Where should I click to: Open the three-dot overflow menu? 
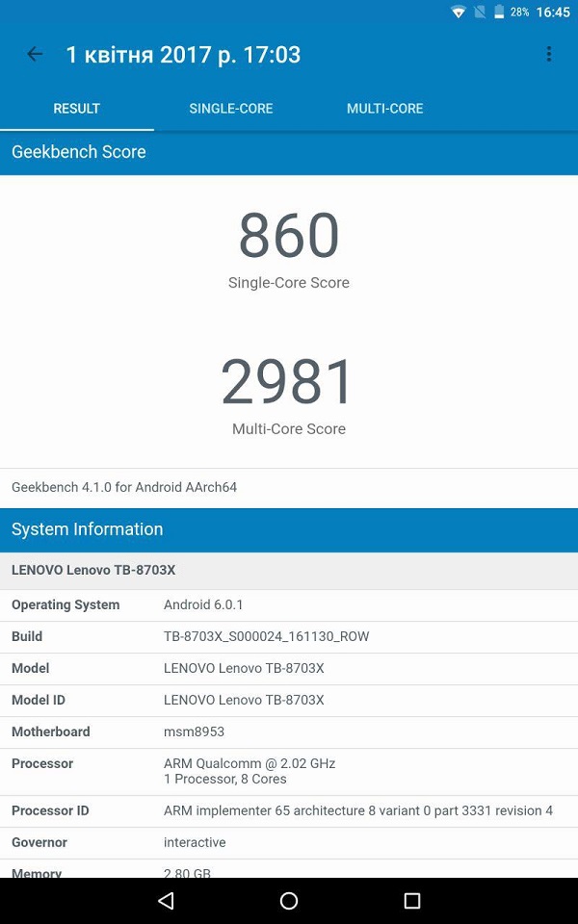pos(548,54)
